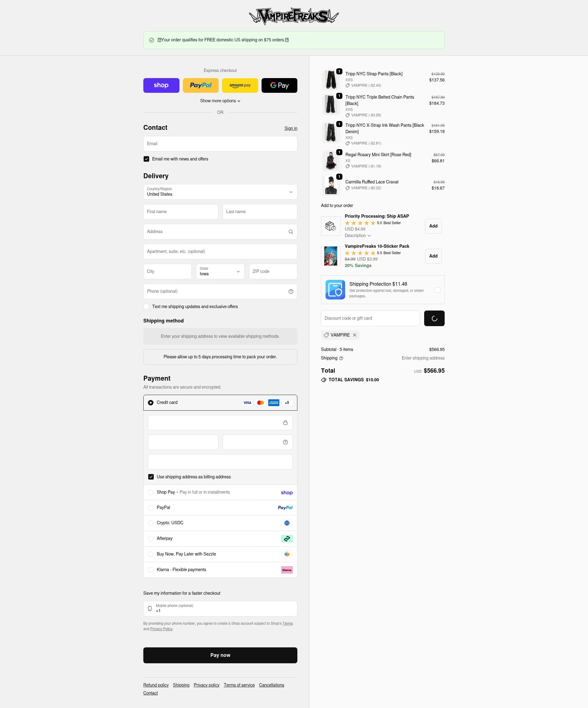The height and width of the screenshot is (708, 588).
Task: Expand Show more options for express checkout
Action: [220, 101]
